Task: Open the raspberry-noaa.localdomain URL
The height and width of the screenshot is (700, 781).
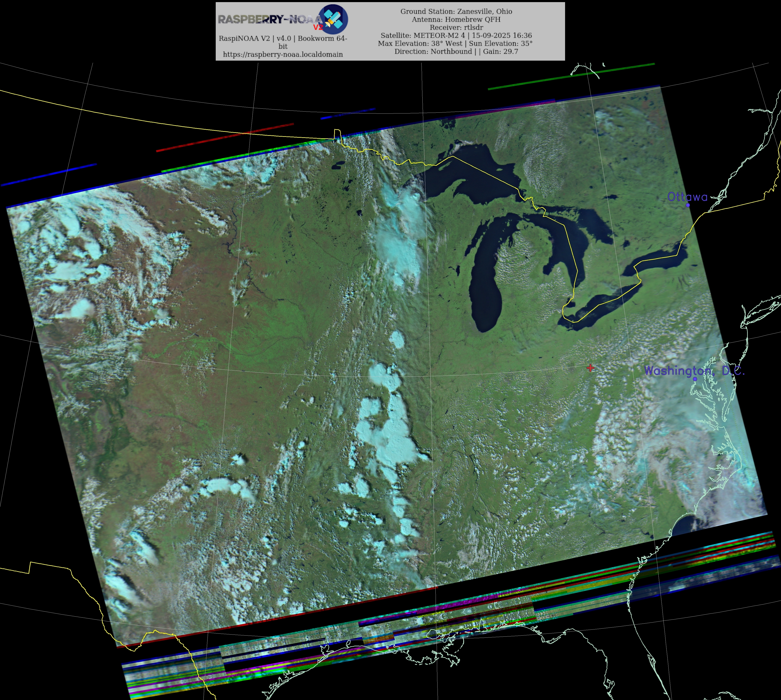Action: pos(283,55)
